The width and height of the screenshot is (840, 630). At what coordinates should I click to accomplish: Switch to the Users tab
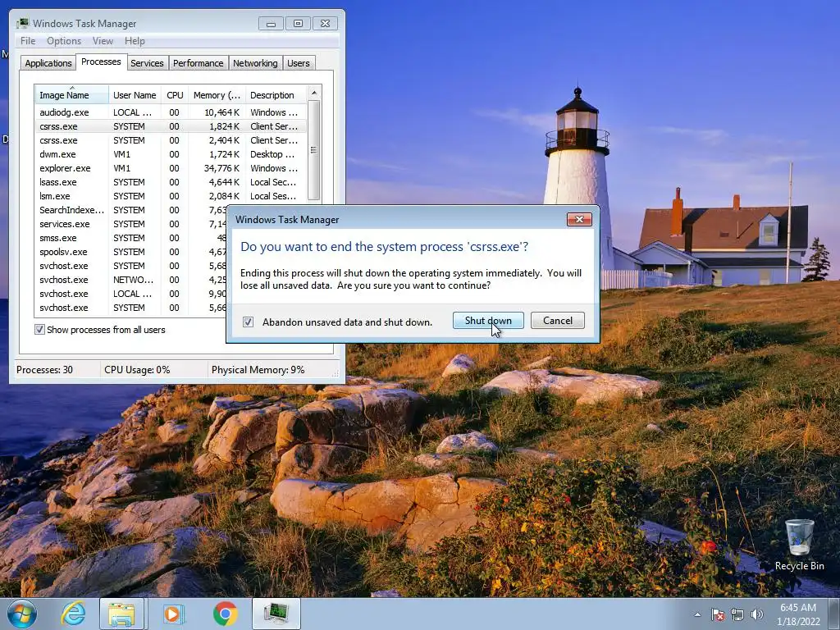tap(299, 63)
